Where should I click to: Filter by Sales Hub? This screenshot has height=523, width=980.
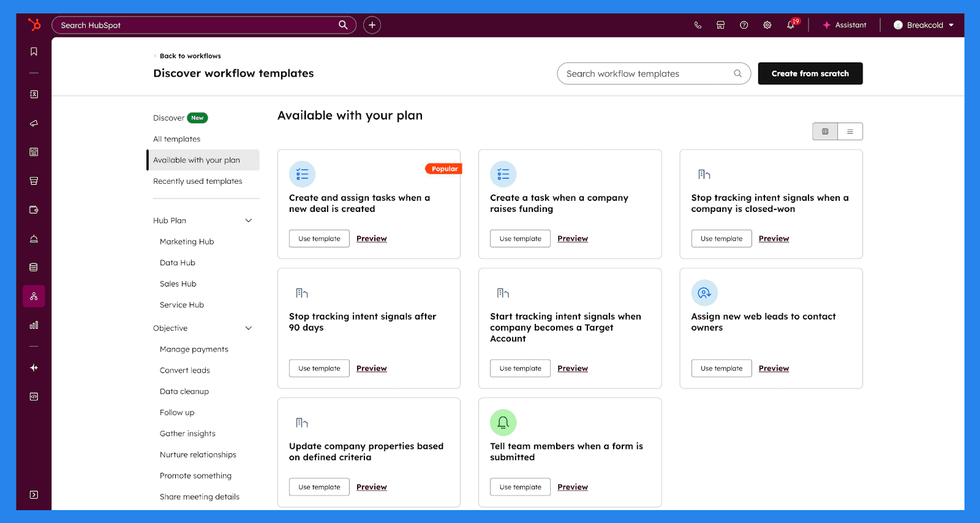[178, 284]
